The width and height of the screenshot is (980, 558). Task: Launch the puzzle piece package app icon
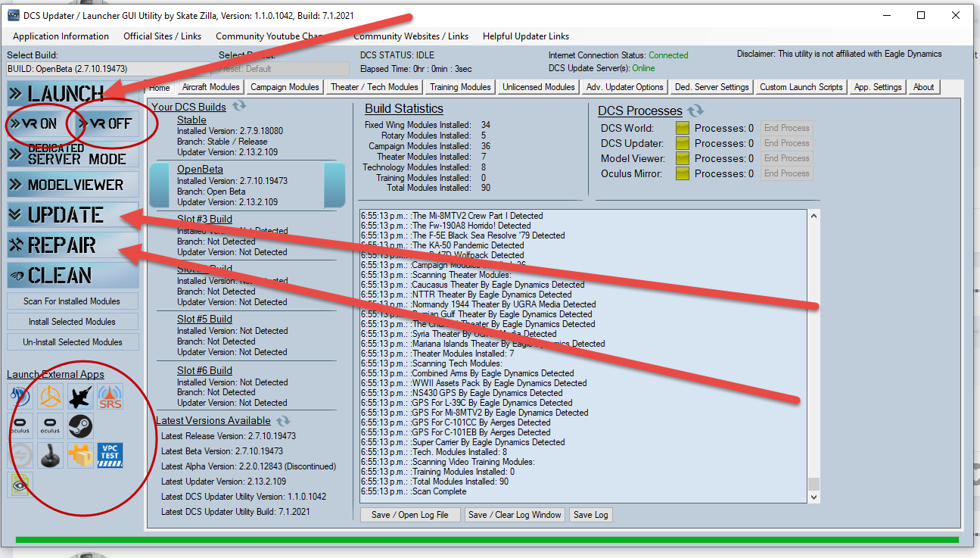click(80, 456)
